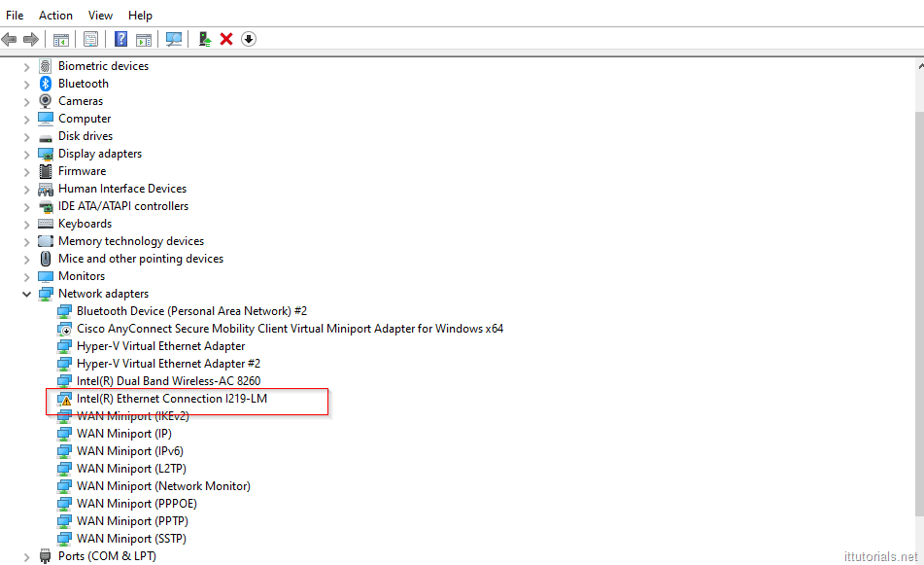Expand the Display adapters chevron
The width and height of the screenshot is (924, 565).
(26, 156)
